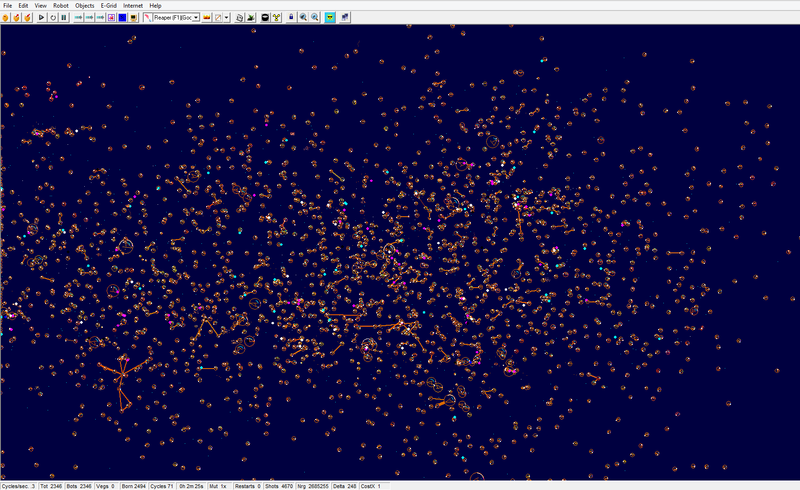Open the Edit menu
Viewport: 800px width, 490px height.
tap(23, 5)
